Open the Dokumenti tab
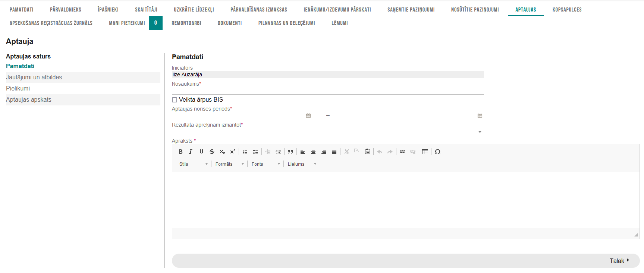The height and width of the screenshot is (273, 644). (230, 23)
